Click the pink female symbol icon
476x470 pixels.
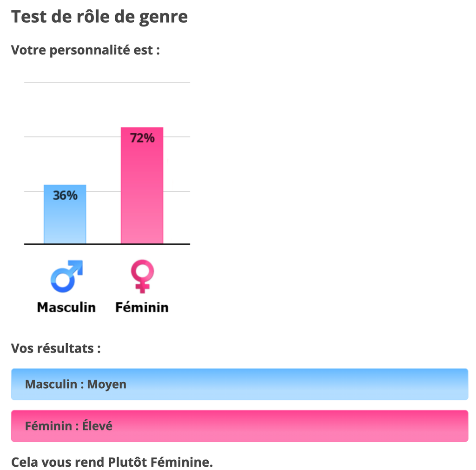(x=142, y=276)
